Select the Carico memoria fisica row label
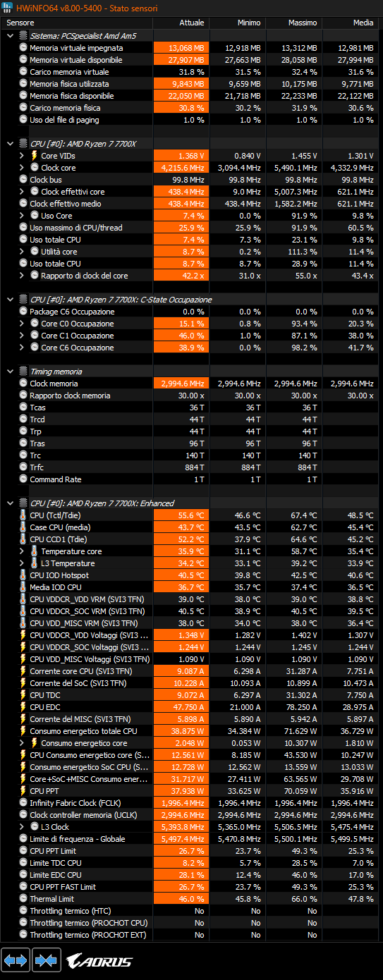 [x=65, y=108]
